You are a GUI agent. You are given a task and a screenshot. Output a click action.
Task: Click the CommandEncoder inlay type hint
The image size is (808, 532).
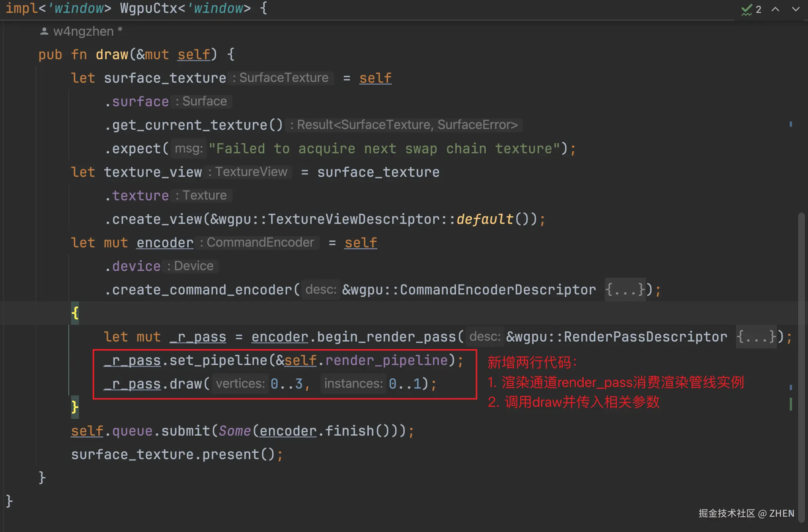260,243
